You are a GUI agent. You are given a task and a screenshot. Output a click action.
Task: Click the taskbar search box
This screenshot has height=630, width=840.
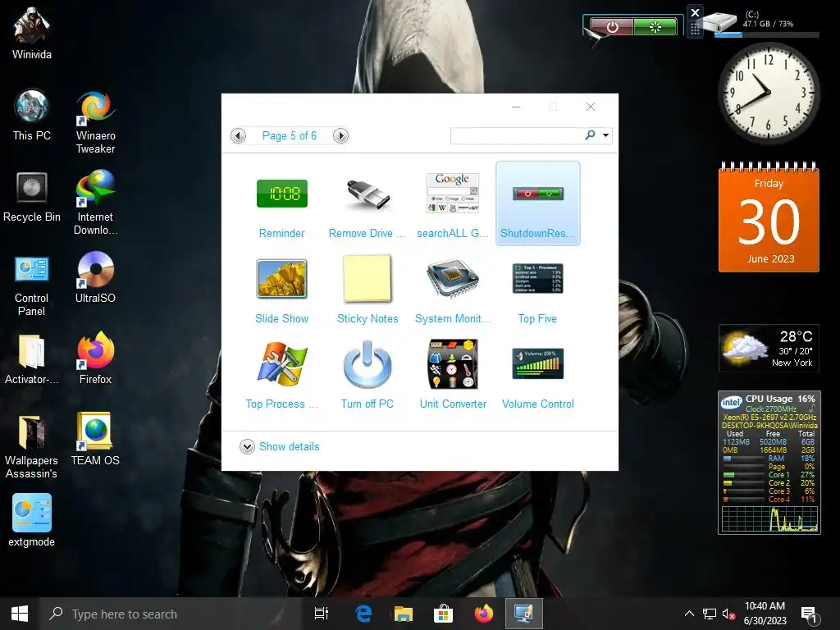pos(171,614)
